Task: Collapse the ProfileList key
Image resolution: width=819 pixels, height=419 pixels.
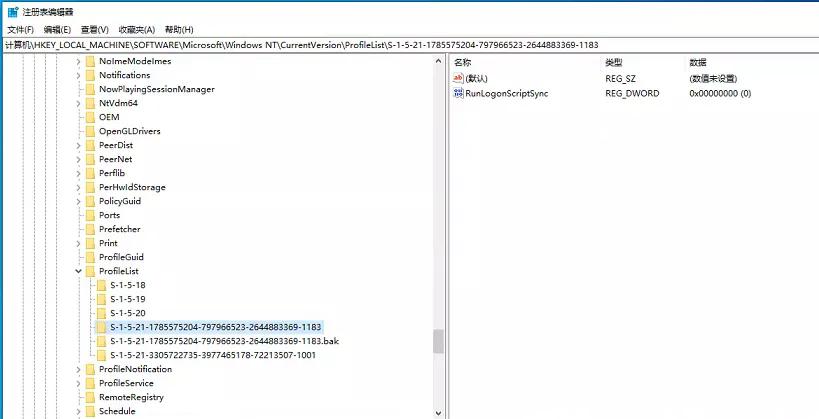Action: [78, 271]
